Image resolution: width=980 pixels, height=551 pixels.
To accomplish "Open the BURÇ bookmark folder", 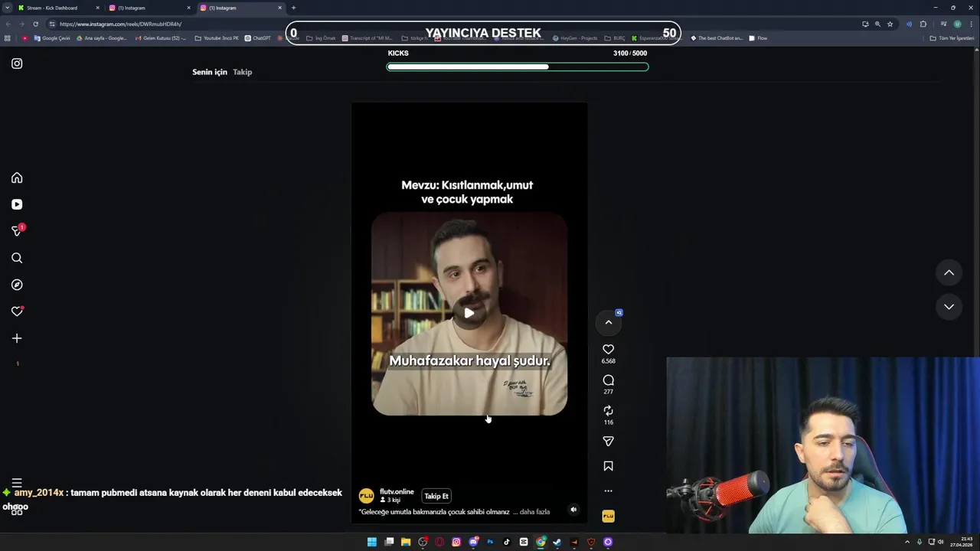I will coord(614,38).
